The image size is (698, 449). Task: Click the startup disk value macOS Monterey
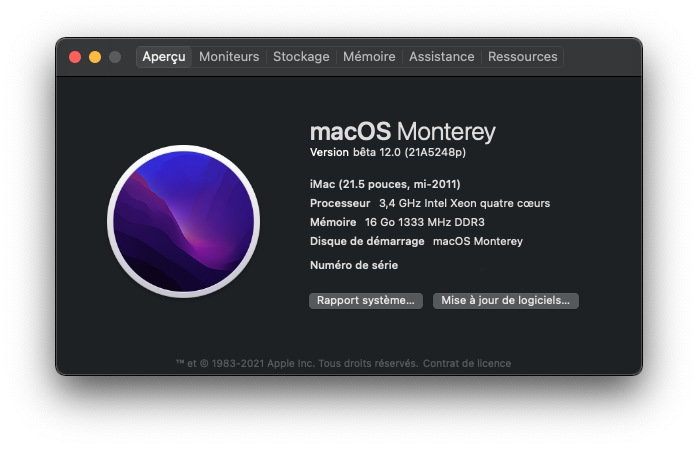478,241
